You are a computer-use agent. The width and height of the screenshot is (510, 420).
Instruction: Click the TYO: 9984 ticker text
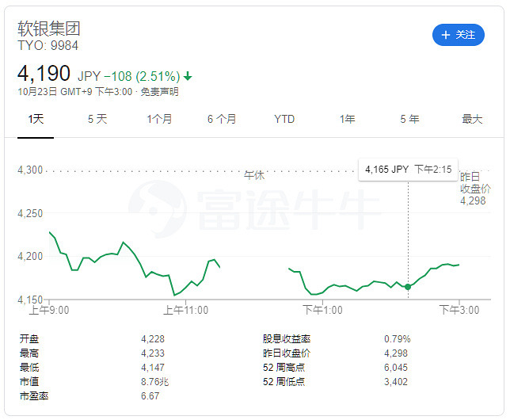pyautogui.click(x=48, y=46)
